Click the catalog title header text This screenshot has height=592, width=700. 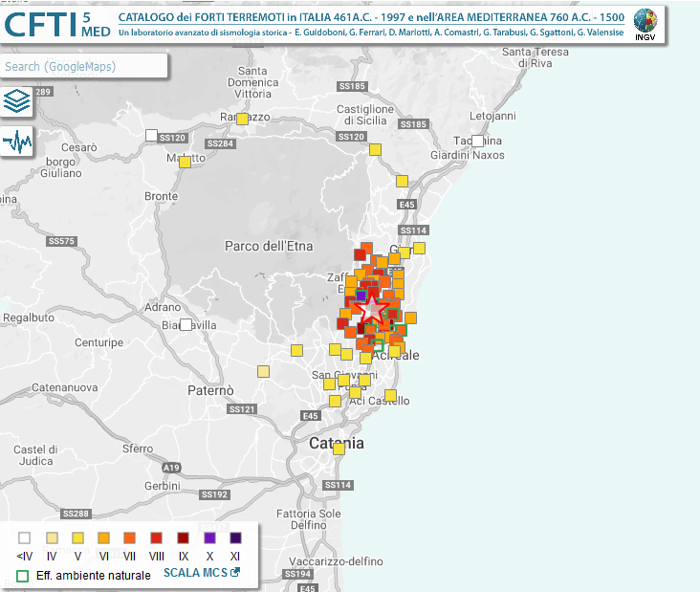point(371,18)
